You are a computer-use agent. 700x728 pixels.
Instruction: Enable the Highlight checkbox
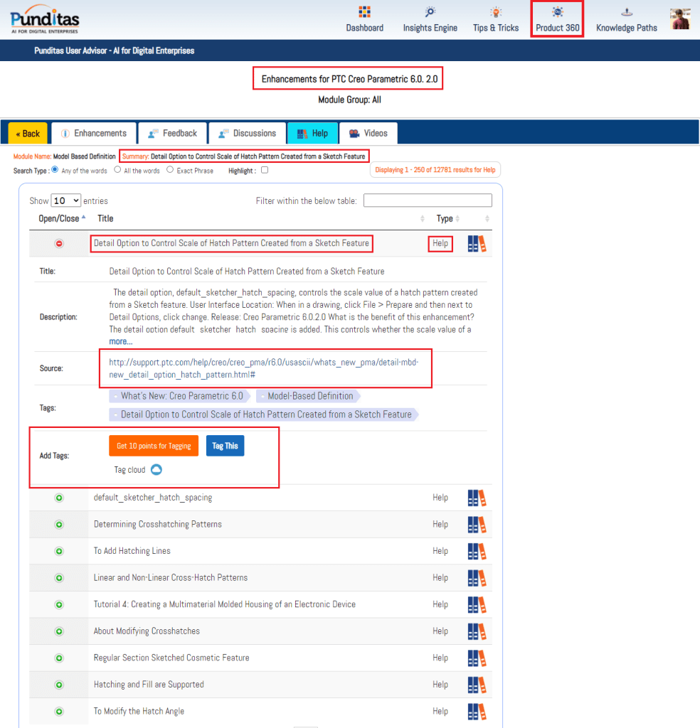265,170
